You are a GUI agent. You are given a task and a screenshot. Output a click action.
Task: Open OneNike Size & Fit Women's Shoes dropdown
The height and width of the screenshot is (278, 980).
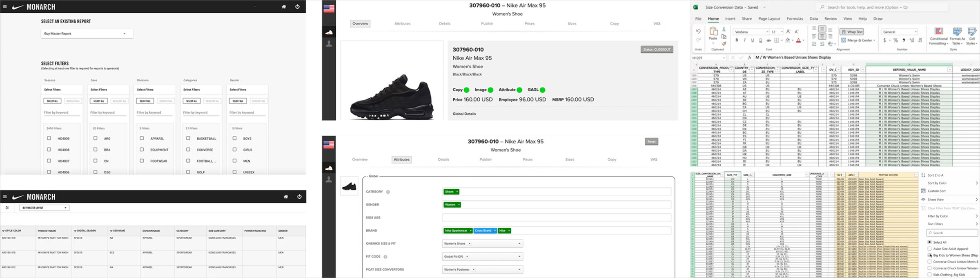[483, 244]
